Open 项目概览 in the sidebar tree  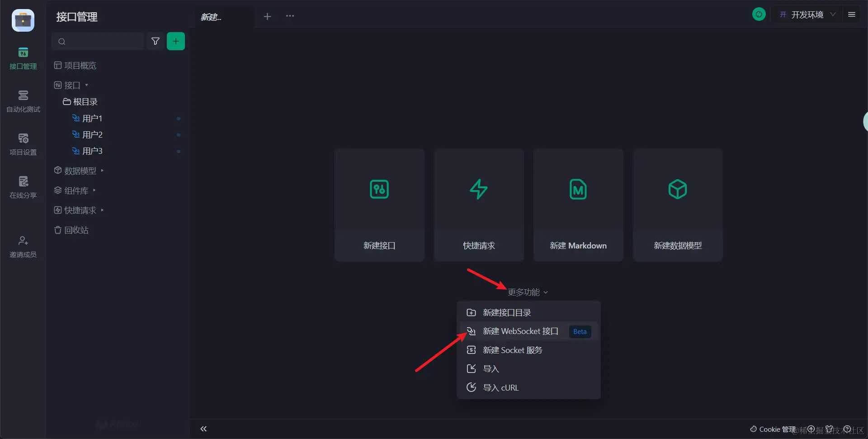tap(75, 66)
